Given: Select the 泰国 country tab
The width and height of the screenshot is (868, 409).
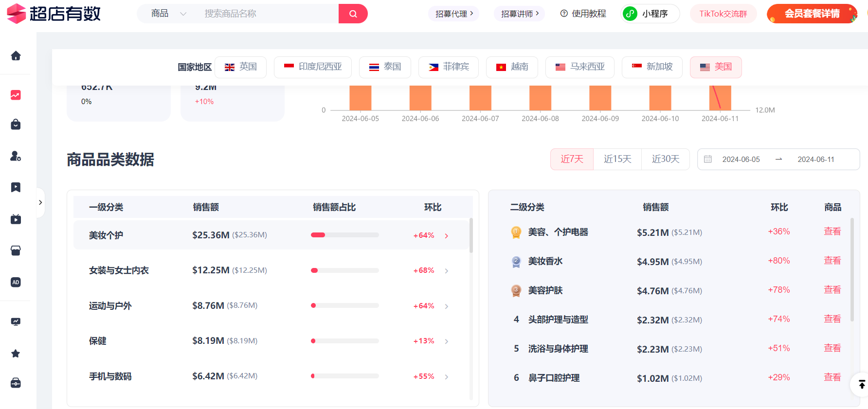Looking at the screenshot, I should (385, 67).
